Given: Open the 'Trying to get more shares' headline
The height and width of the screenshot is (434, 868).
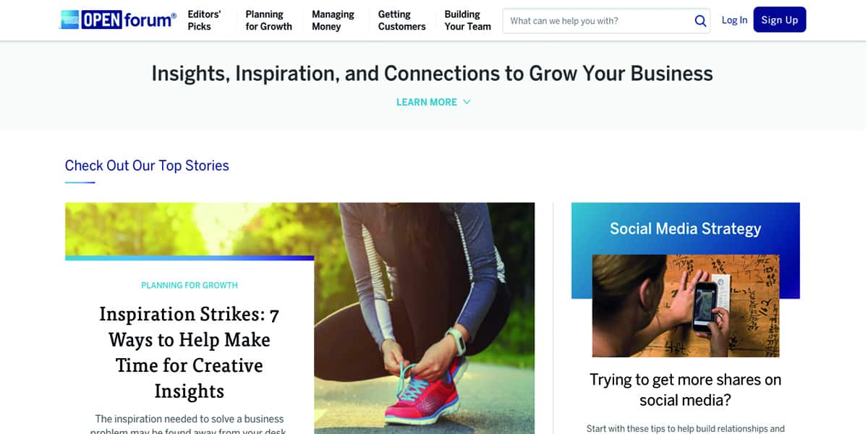Looking at the screenshot, I should click(x=686, y=389).
